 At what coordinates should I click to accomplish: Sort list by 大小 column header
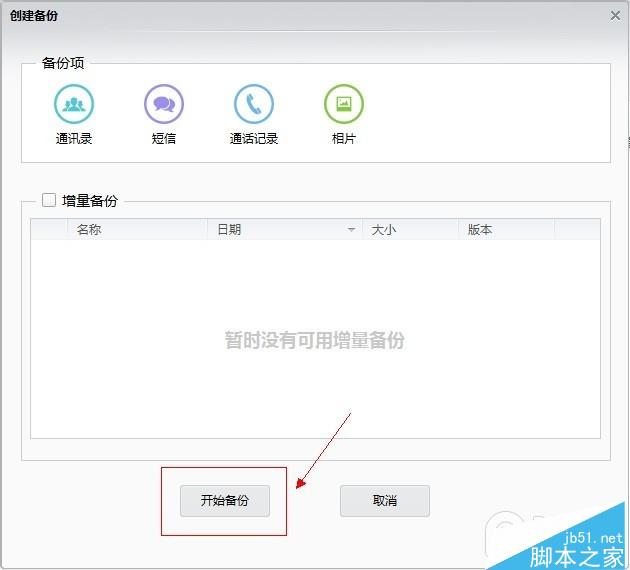coord(410,229)
